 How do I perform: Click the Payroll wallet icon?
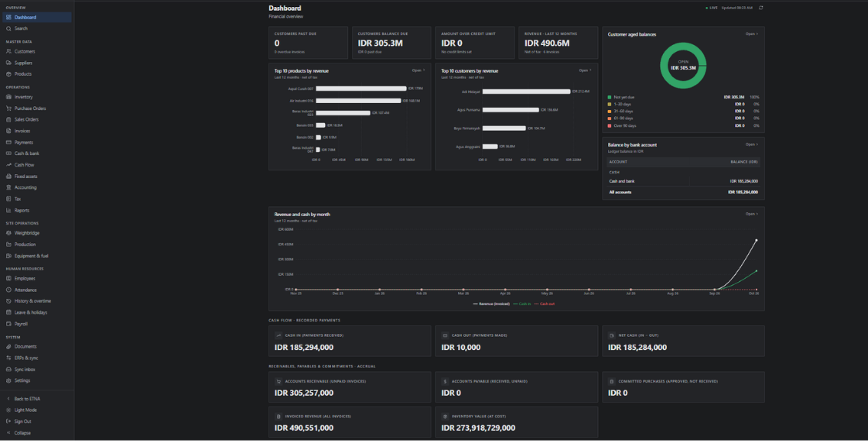[9, 324]
